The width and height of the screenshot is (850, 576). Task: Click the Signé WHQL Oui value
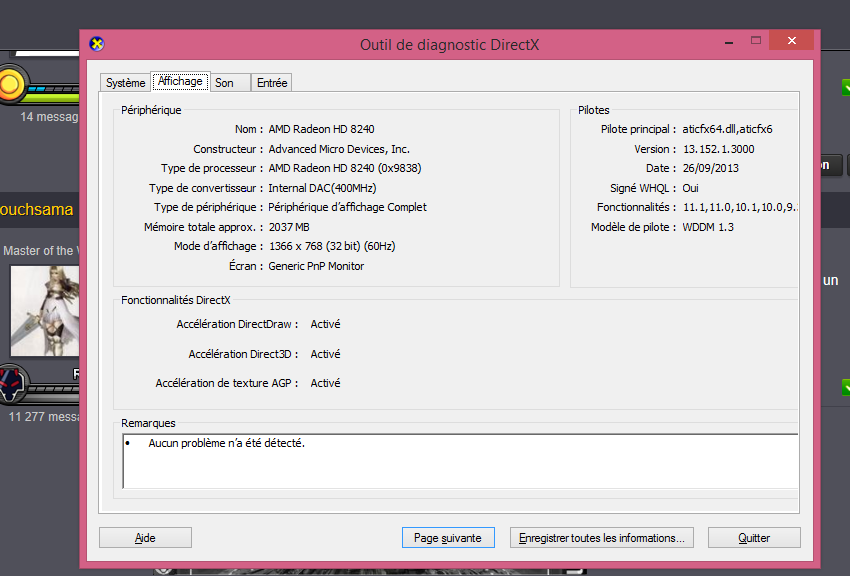[x=691, y=188]
